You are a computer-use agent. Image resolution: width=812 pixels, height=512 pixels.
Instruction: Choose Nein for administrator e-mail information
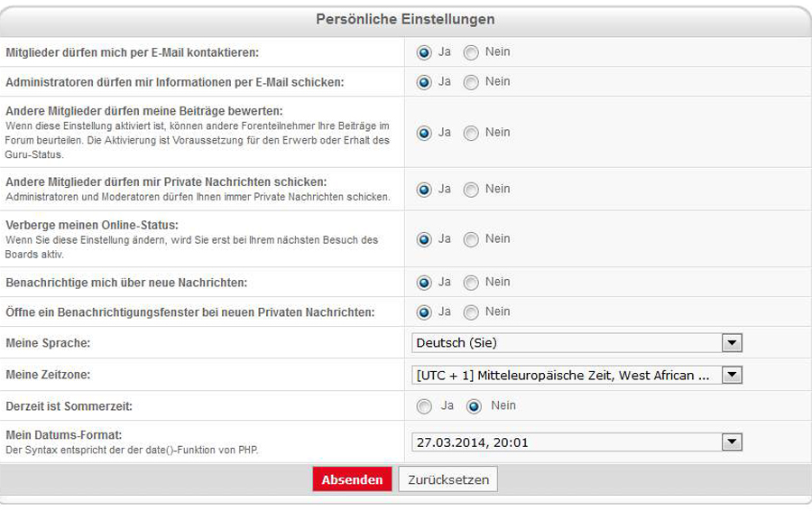[471, 82]
